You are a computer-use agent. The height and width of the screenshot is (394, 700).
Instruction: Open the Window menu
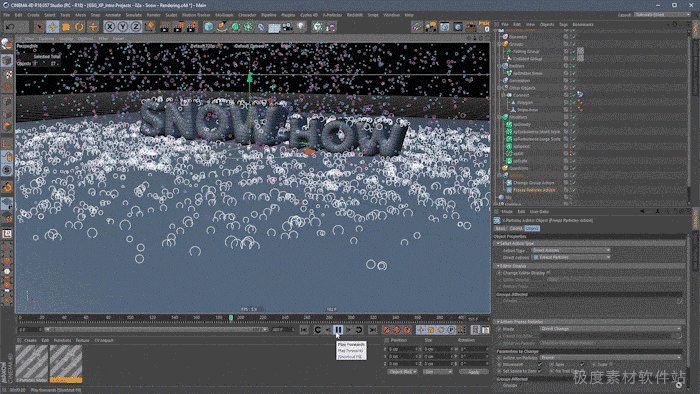[392, 15]
